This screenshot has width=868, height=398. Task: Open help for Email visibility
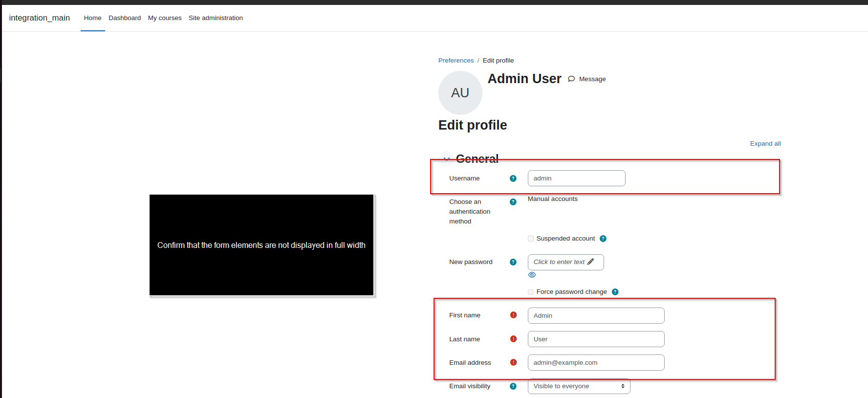pos(513,386)
